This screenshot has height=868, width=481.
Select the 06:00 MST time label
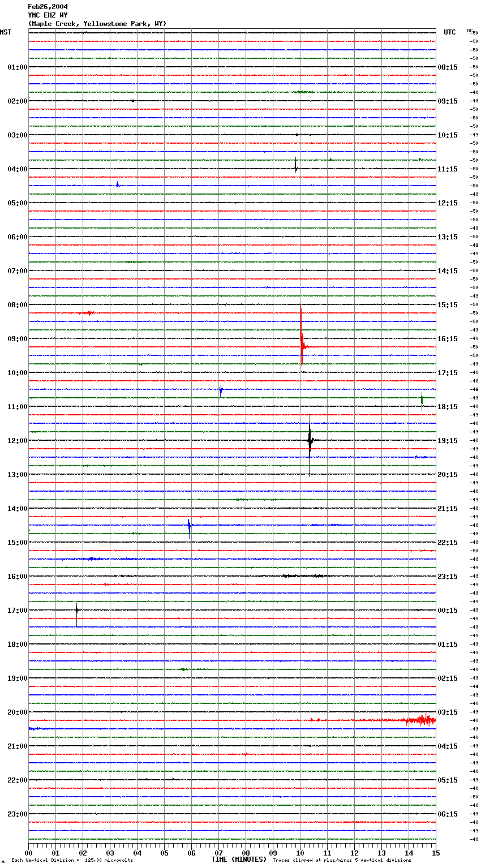tap(17, 237)
